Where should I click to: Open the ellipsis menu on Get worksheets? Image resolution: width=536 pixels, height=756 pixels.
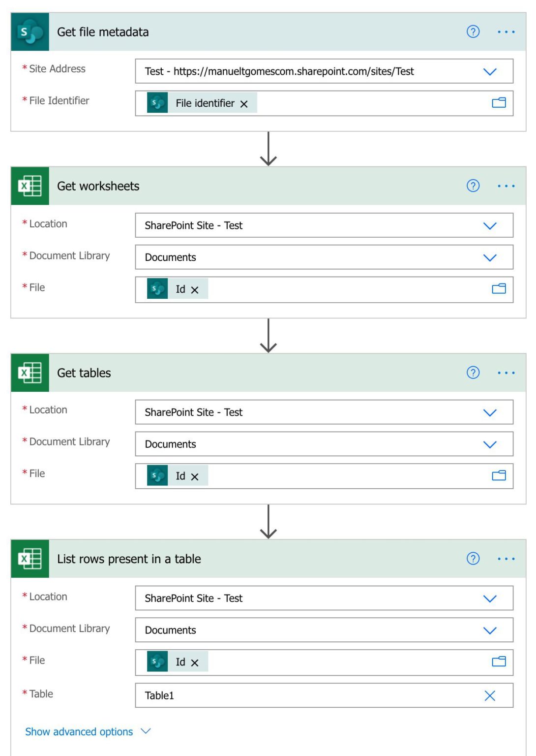[506, 186]
